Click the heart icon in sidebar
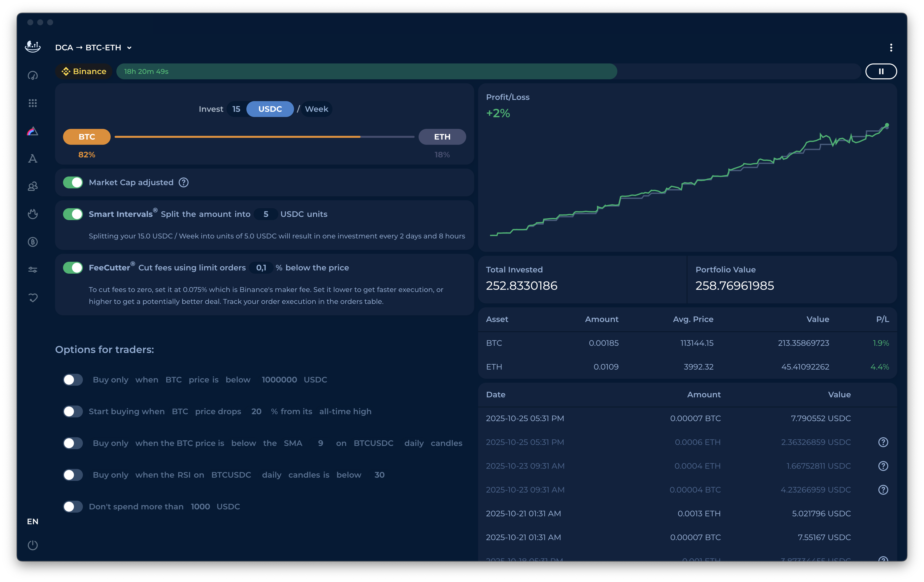 (x=33, y=297)
